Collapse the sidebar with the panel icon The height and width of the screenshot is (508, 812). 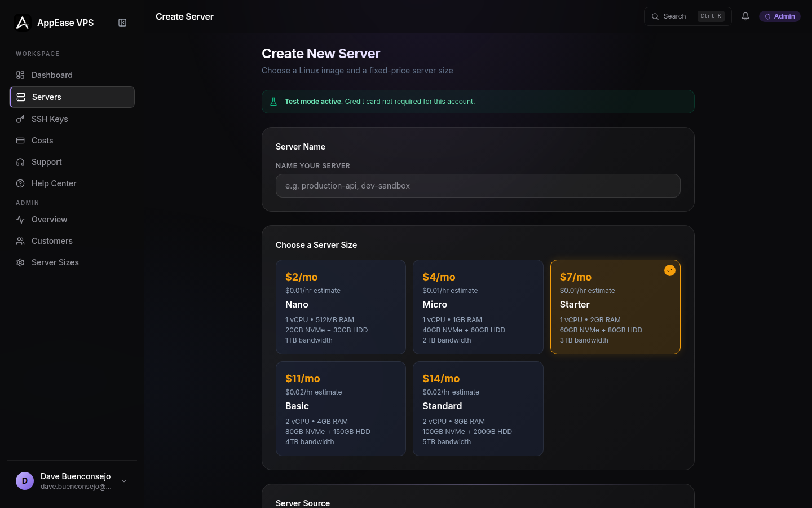click(x=122, y=23)
